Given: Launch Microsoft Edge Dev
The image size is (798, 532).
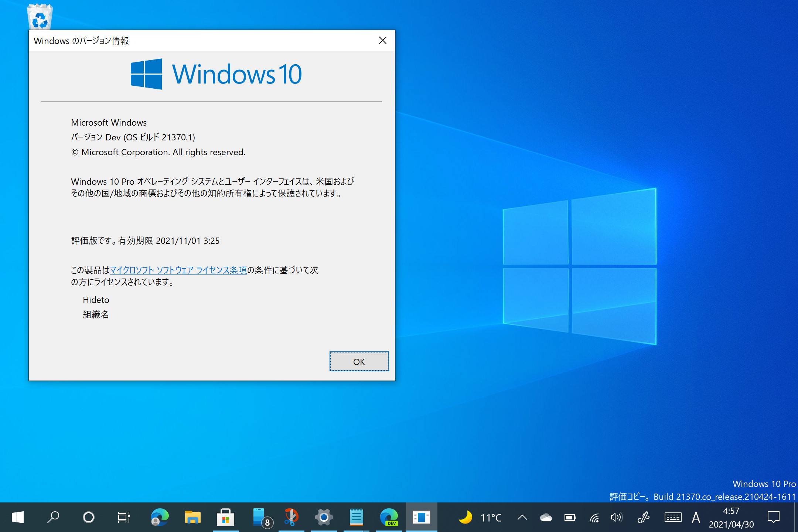Looking at the screenshot, I should 389,517.
